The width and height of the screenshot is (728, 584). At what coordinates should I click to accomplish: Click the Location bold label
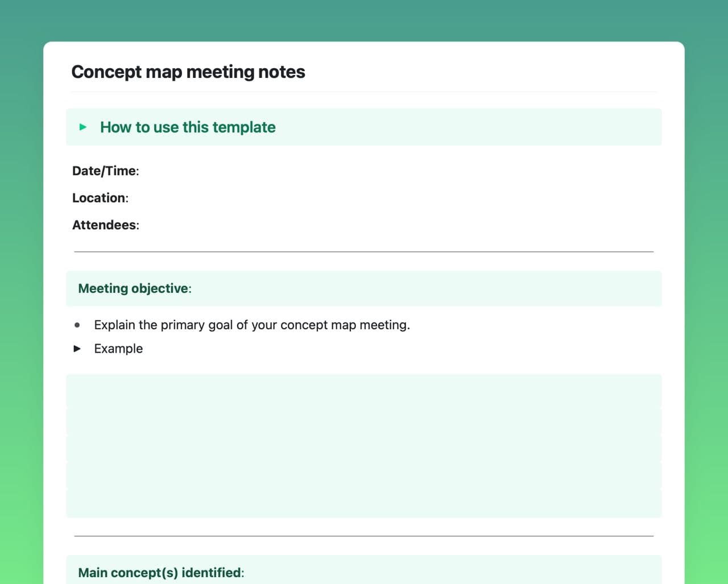tap(99, 198)
